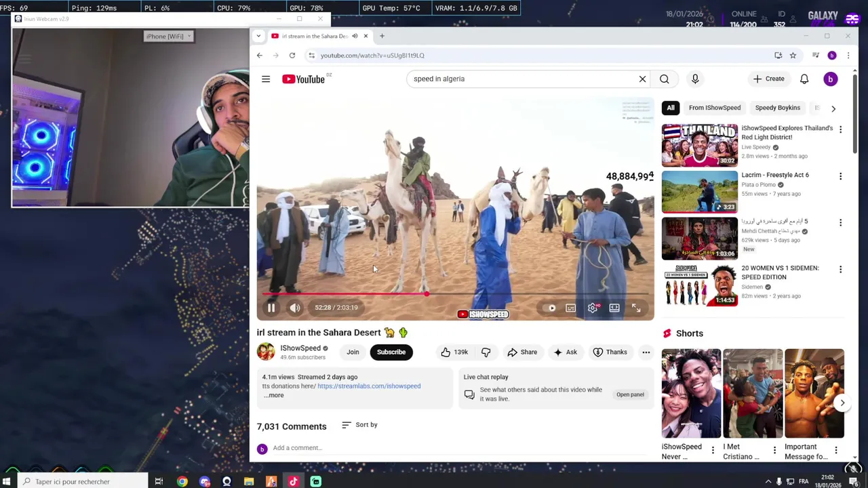The width and height of the screenshot is (868, 488).
Task: Open the Mehdi Chettah video thumbnail
Action: click(x=700, y=239)
